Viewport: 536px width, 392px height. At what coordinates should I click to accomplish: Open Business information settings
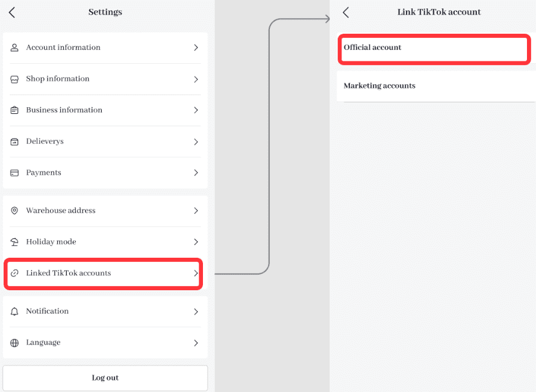click(x=105, y=110)
